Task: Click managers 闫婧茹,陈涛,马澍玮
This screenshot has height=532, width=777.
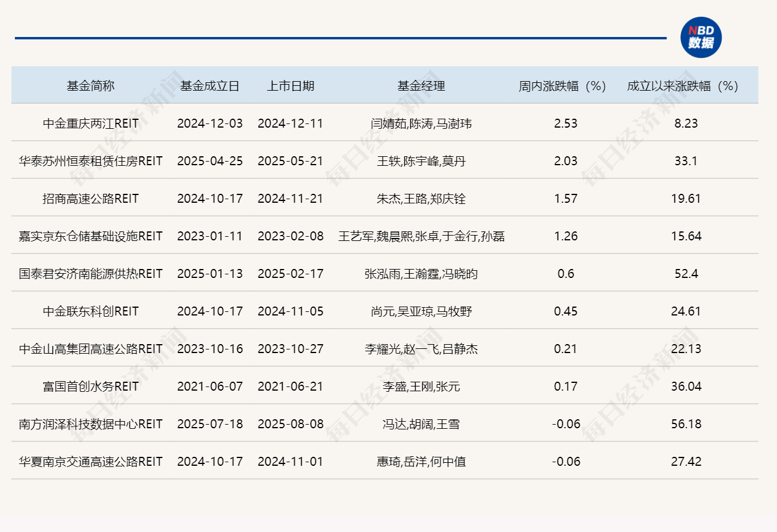Action: point(421,123)
